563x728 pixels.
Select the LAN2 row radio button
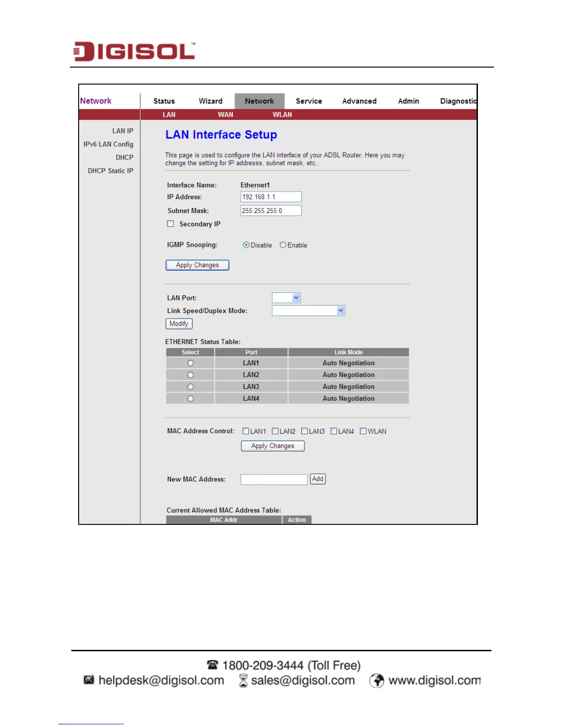click(190, 375)
